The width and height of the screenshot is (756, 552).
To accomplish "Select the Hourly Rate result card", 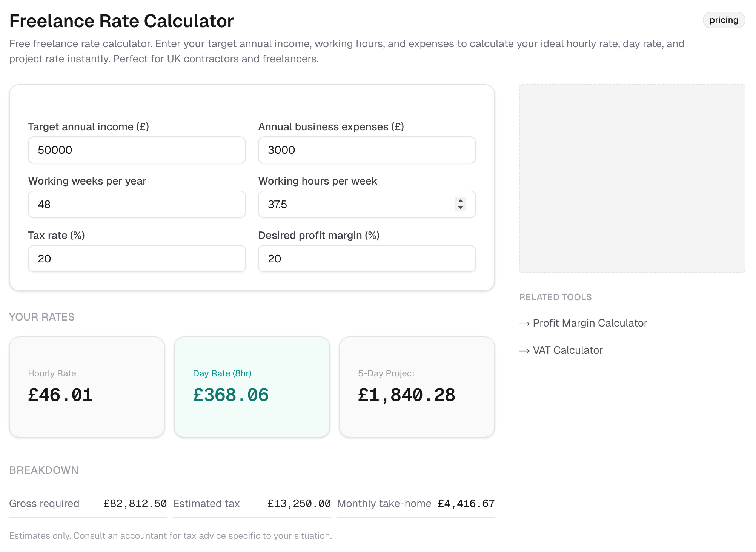I will 87,387.
